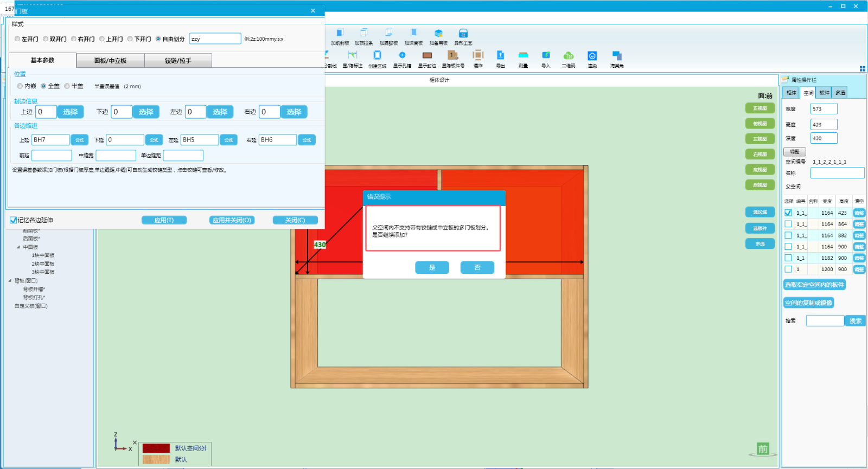868x469 pixels.
Task: Click 空间的复制或镜像 button
Action: (x=808, y=303)
